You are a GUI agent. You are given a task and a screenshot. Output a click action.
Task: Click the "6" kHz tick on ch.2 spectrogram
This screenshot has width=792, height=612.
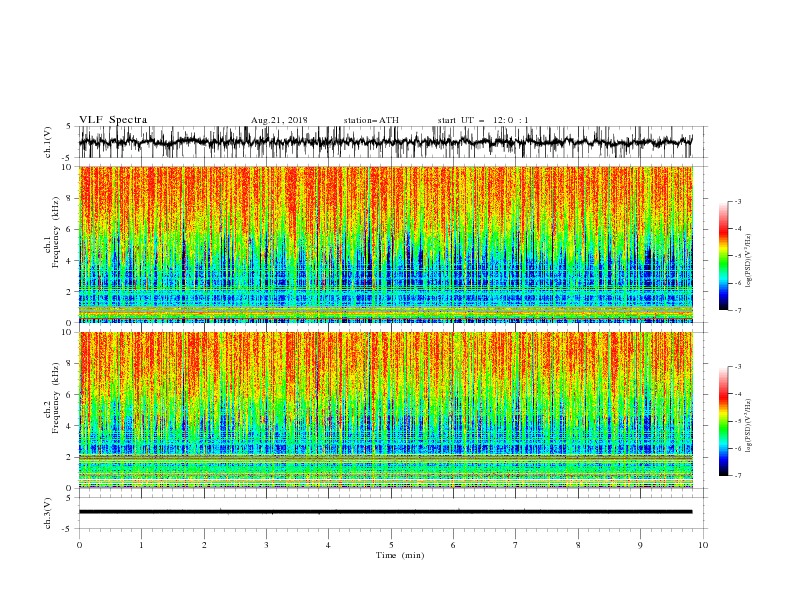pos(71,394)
